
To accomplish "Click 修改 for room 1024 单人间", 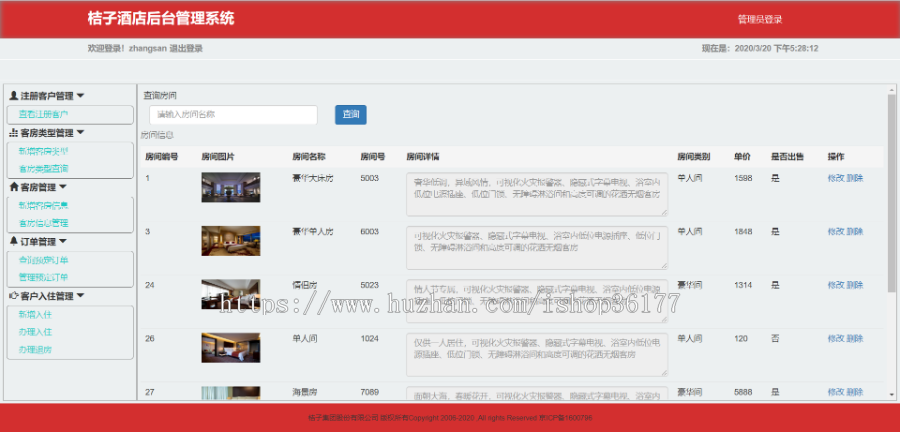I will point(836,338).
